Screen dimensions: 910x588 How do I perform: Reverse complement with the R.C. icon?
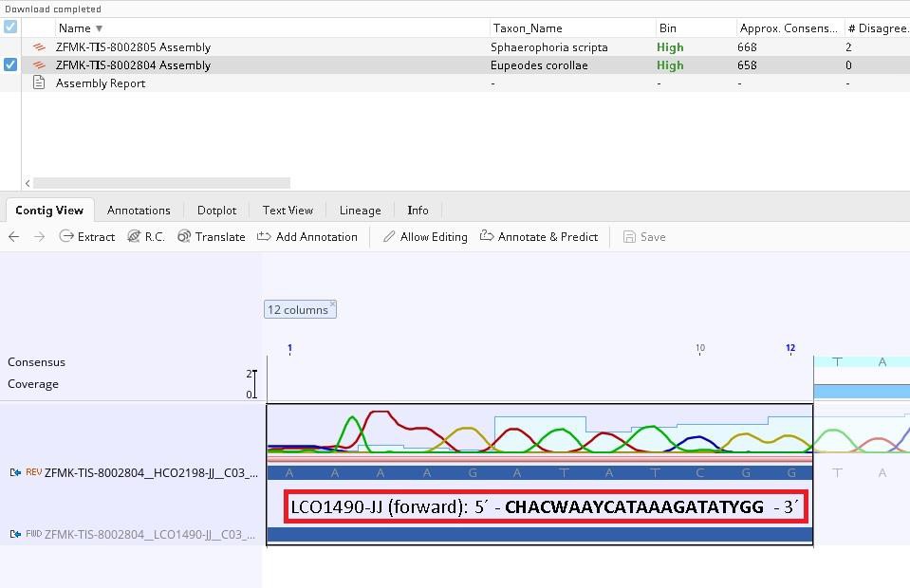[x=134, y=236]
